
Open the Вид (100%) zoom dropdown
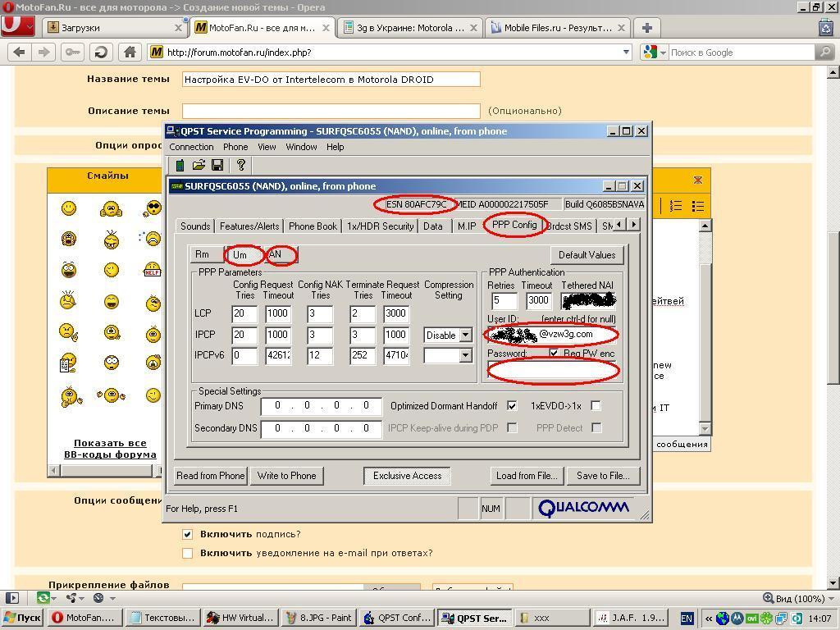(831, 598)
